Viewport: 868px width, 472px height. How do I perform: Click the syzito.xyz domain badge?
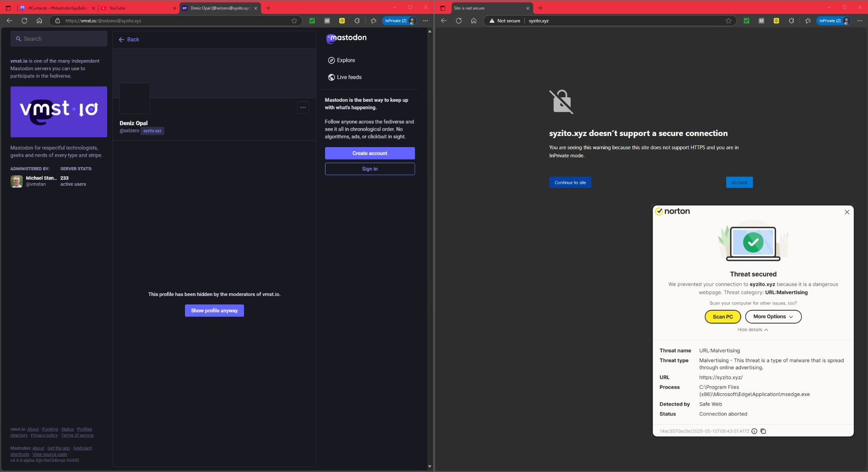click(153, 131)
